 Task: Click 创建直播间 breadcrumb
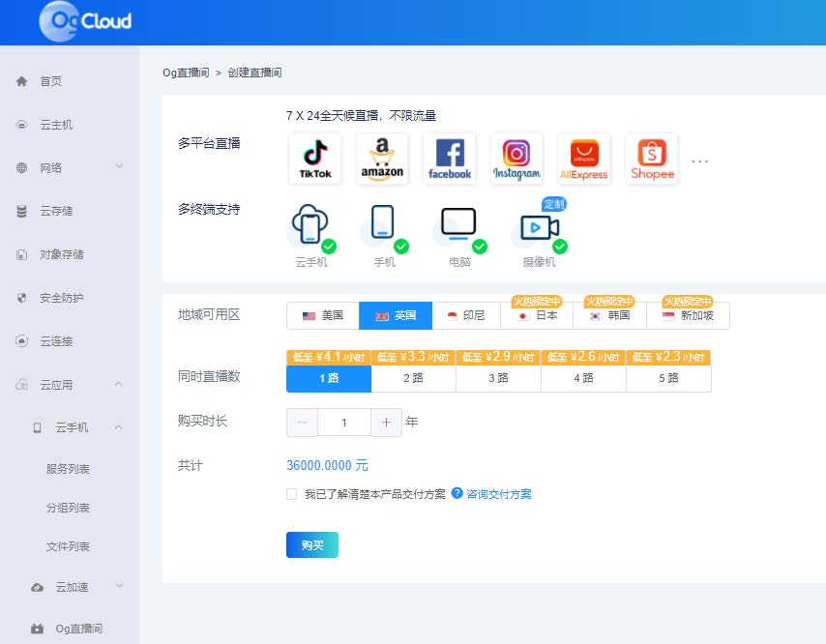(255, 73)
